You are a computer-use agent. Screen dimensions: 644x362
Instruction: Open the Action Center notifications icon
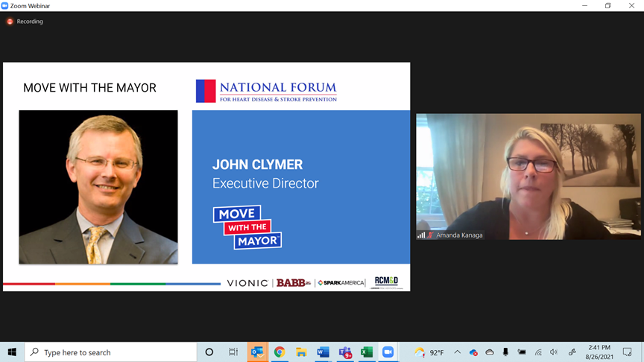[627, 352]
